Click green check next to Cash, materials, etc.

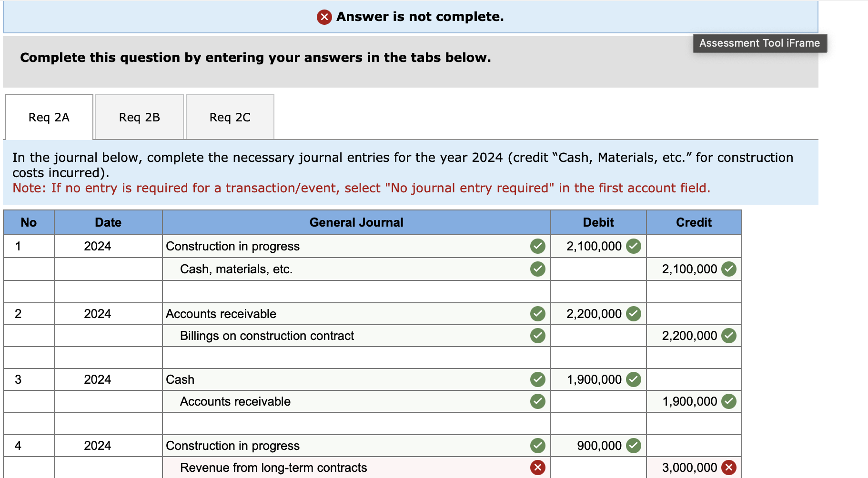[538, 269]
